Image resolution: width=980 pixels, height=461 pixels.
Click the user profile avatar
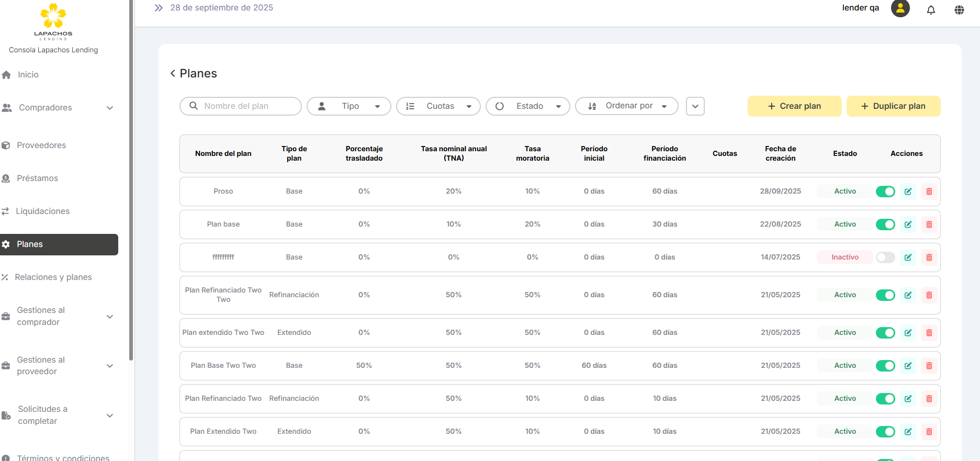(900, 8)
